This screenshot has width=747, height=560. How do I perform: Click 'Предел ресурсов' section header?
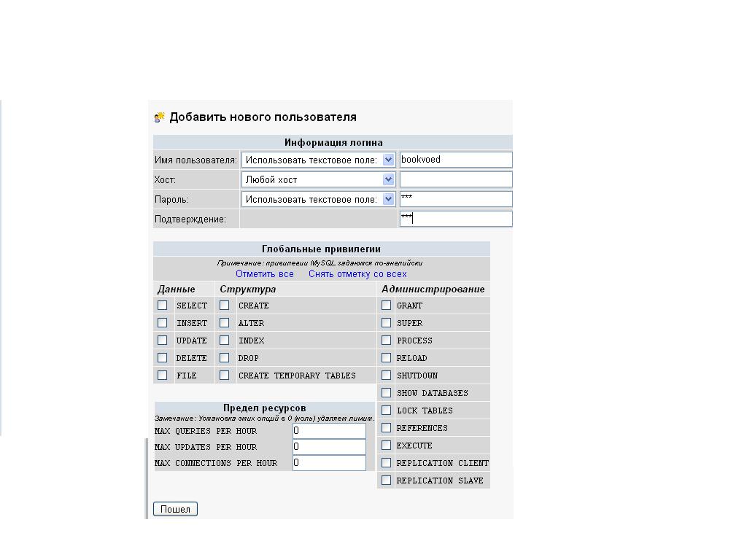(x=264, y=408)
